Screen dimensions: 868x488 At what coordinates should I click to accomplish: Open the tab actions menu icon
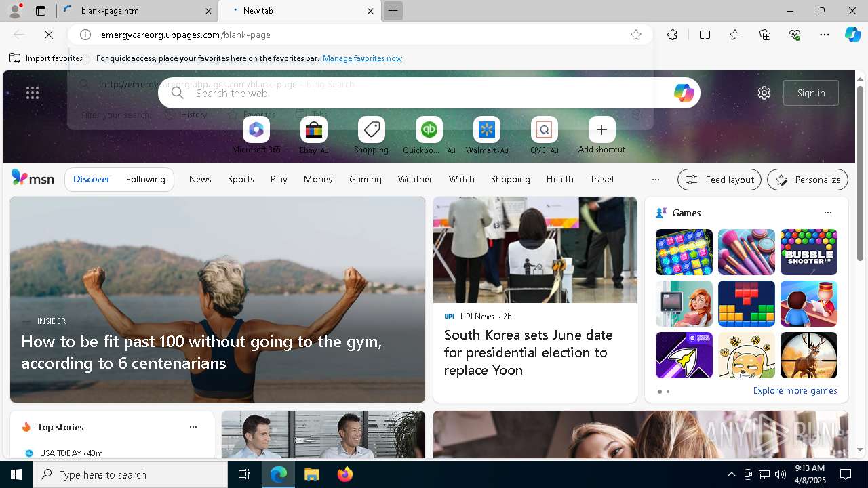[x=41, y=11]
